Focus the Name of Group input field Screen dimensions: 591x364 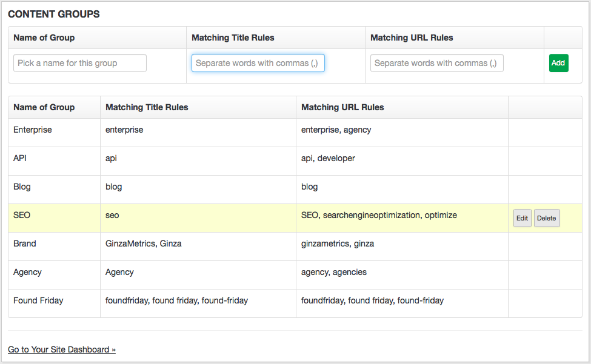click(80, 63)
